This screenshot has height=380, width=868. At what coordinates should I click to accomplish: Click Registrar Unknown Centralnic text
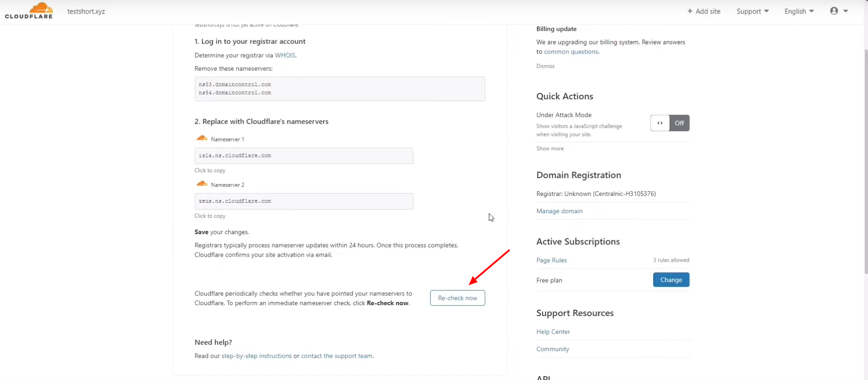(596, 194)
